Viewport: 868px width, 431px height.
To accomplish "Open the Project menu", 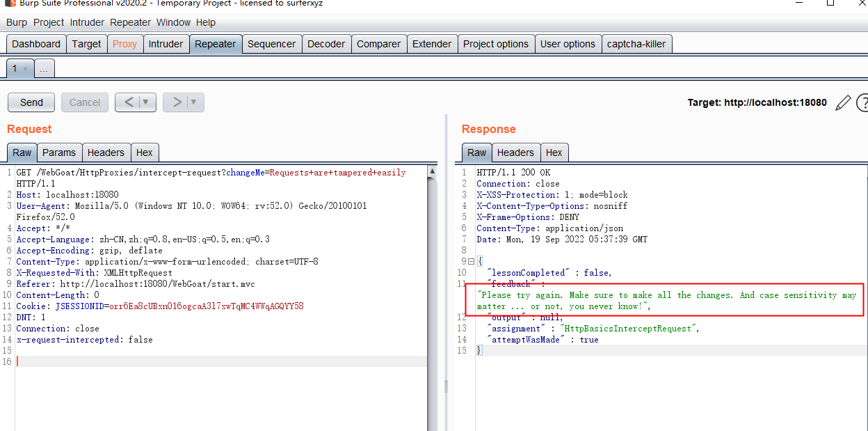I will 49,22.
